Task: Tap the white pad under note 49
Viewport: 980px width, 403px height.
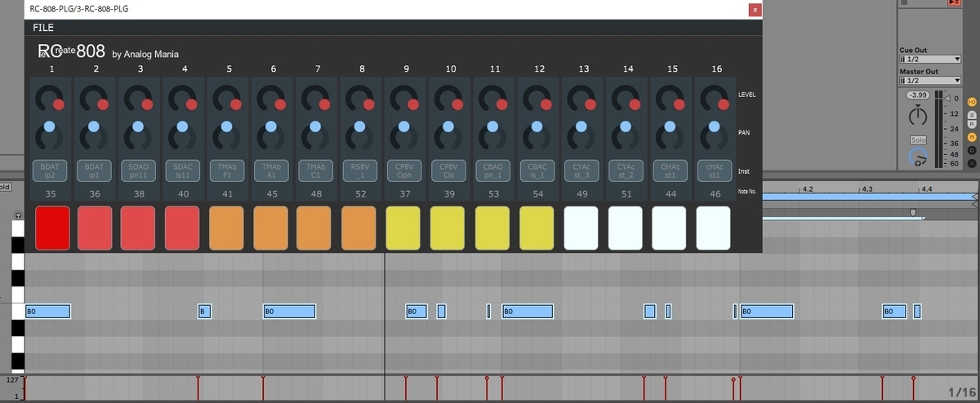Action: 581,228
